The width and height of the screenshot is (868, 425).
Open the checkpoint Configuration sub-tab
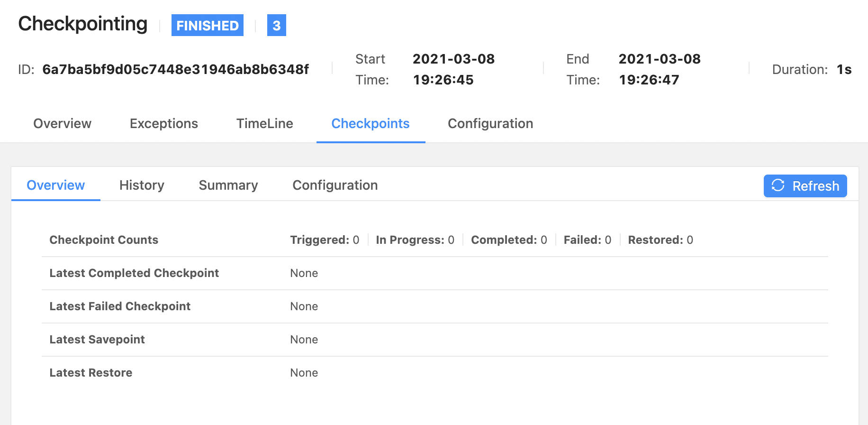335,185
